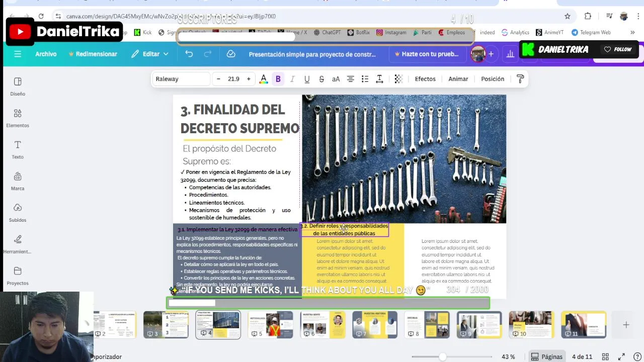This screenshot has height=362, width=644.
Task: Open page 11 thumbnail
Action: 584,325
